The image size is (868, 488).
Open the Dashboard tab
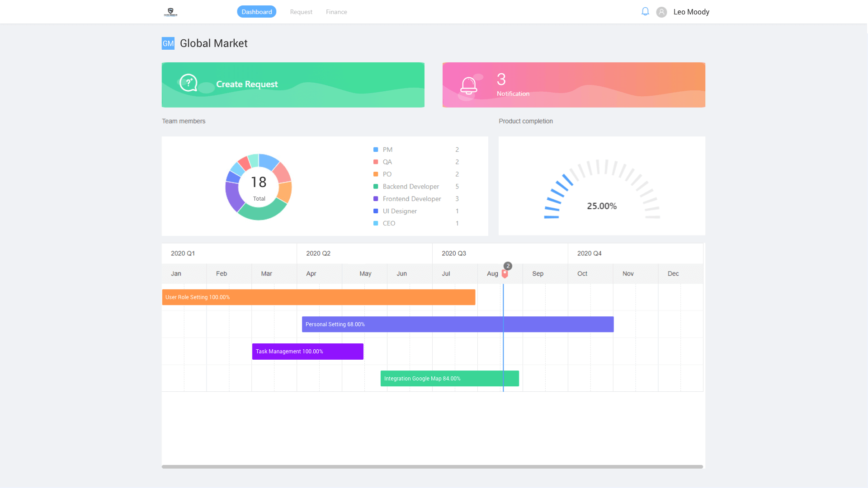pyautogui.click(x=256, y=12)
